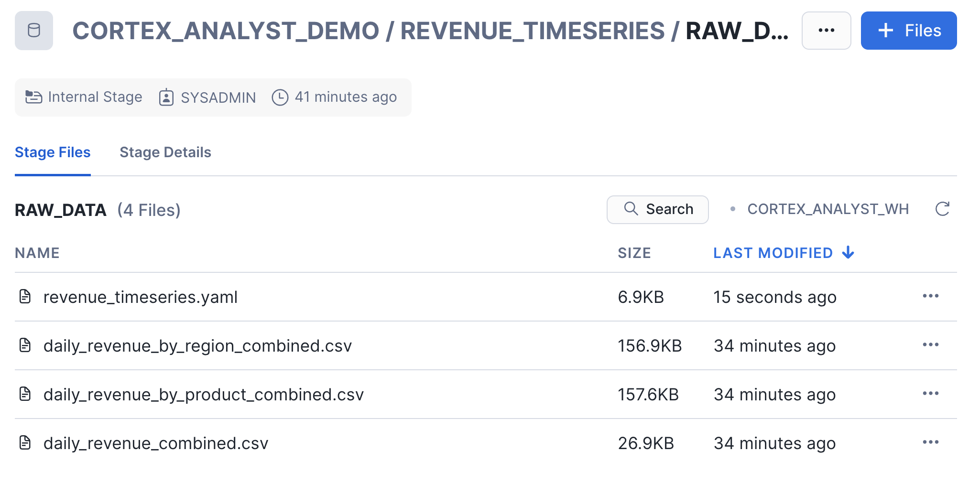Open the stage more-options ellipsis menu
Viewport: 980px width, 494px height.
(x=826, y=31)
